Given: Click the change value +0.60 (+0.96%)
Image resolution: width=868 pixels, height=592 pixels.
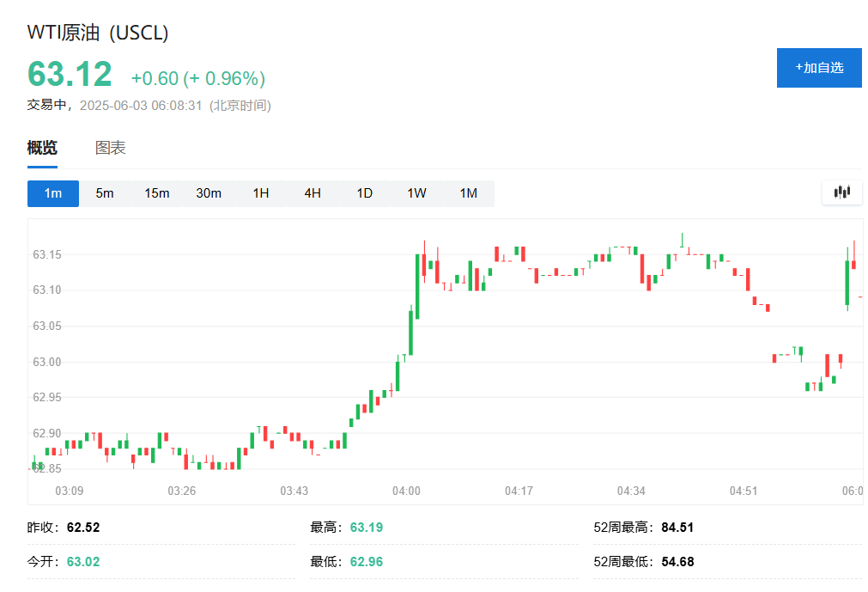Looking at the screenshot, I should coord(198,79).
